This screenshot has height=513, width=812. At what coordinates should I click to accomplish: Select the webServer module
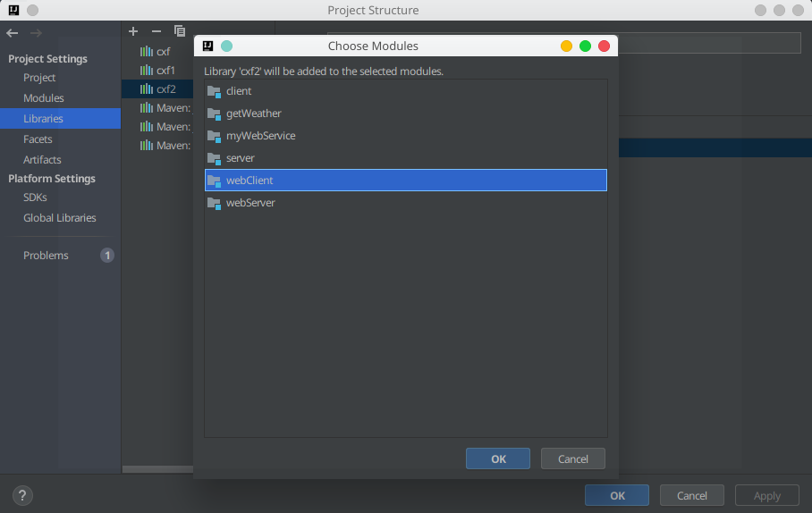coord(405,203)
